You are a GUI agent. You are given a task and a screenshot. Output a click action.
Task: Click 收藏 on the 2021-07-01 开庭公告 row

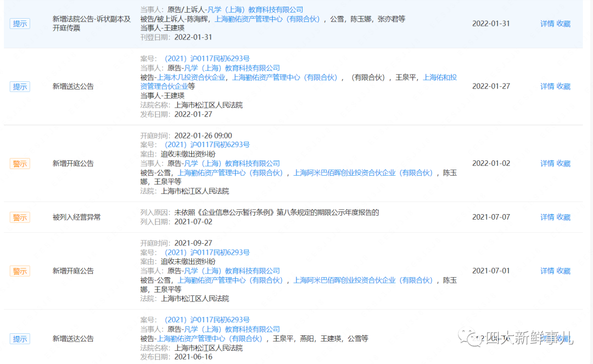[x=563, y=271]
